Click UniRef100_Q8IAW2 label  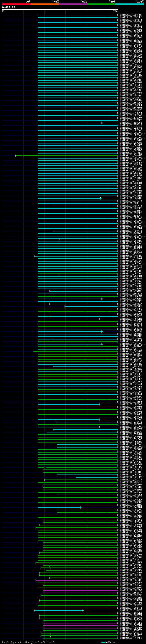(131, 449)
